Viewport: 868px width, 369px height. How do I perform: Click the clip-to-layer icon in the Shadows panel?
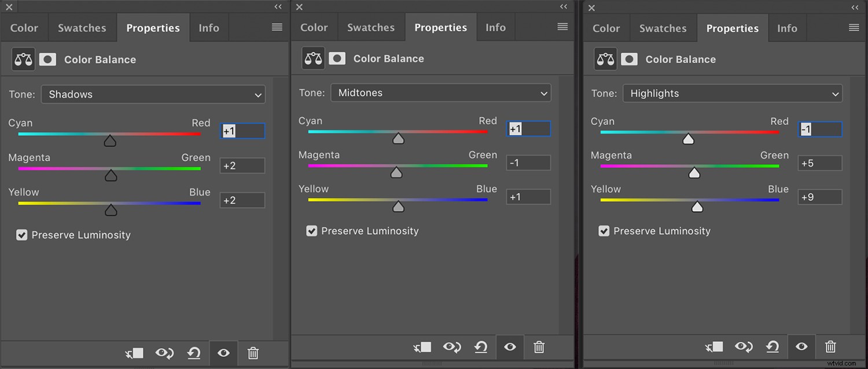pos(134,353)
